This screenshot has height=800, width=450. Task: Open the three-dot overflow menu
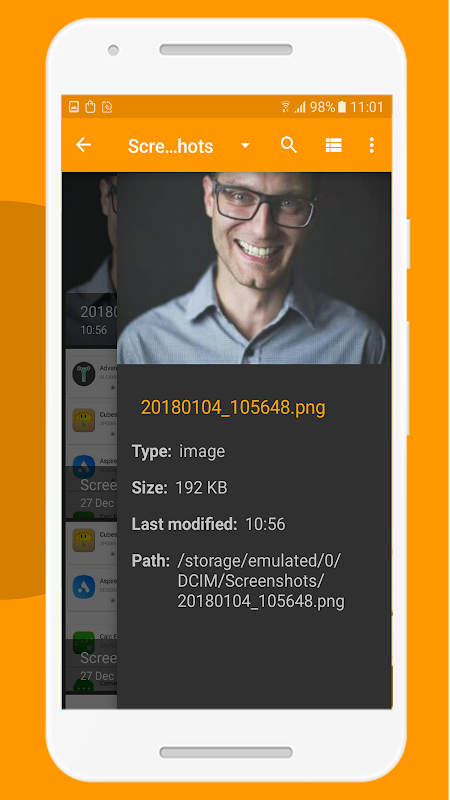(x=371, y=145)
